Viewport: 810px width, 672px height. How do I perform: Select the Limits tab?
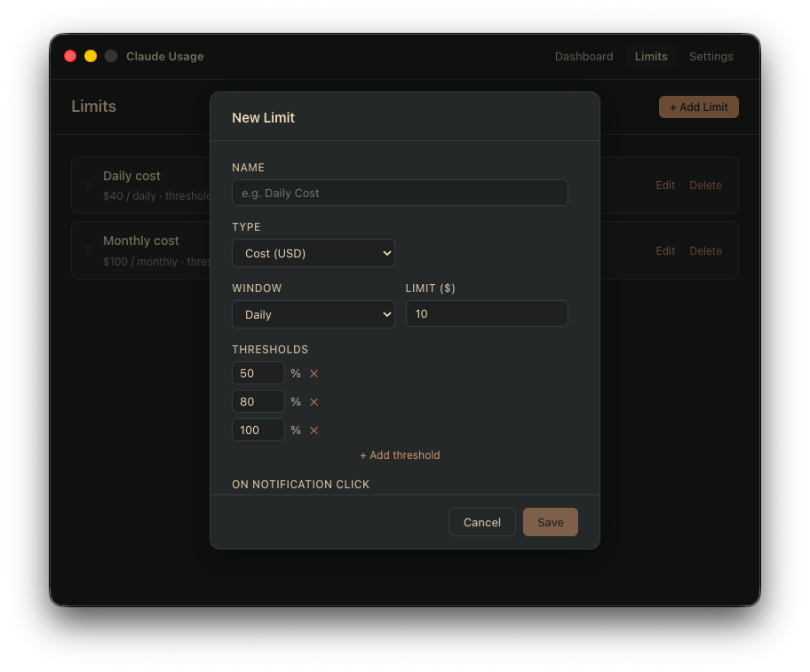[x=651, y=56]
